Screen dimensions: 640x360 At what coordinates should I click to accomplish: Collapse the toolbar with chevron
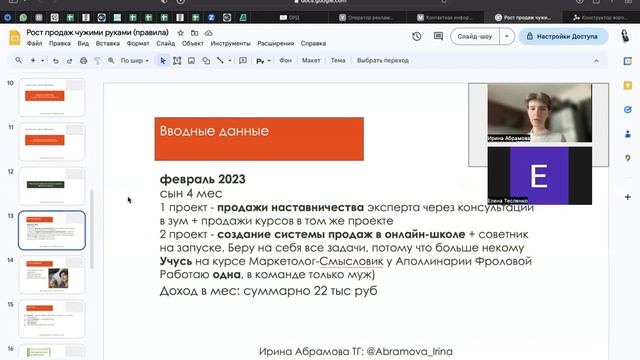(596, 61)
